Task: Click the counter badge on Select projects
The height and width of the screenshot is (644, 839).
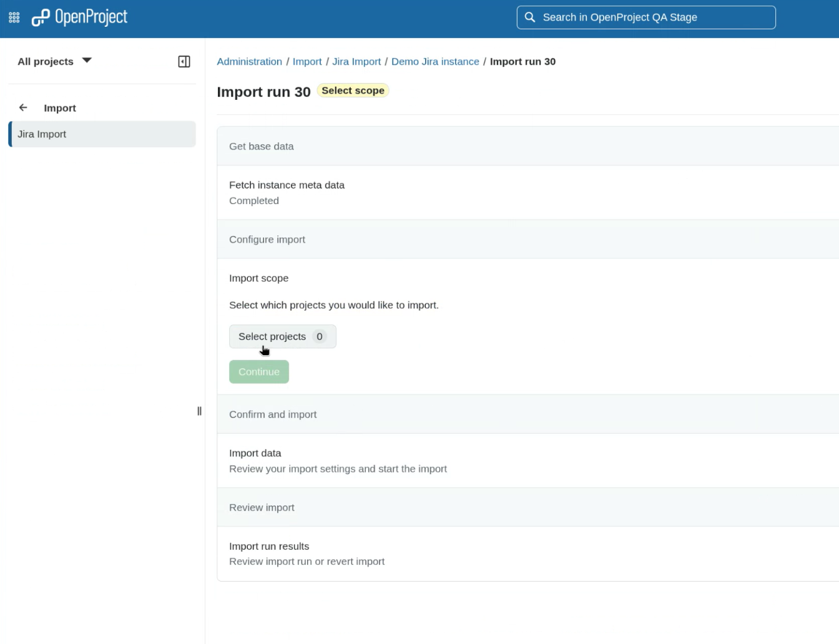Action: [319, 336]
